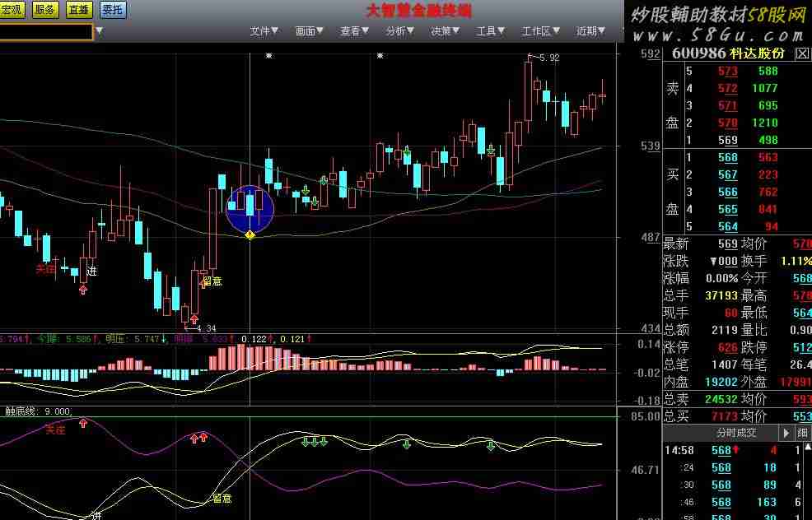Focus the stock code input box
The image size is (812, 520).
click(46, 31)
